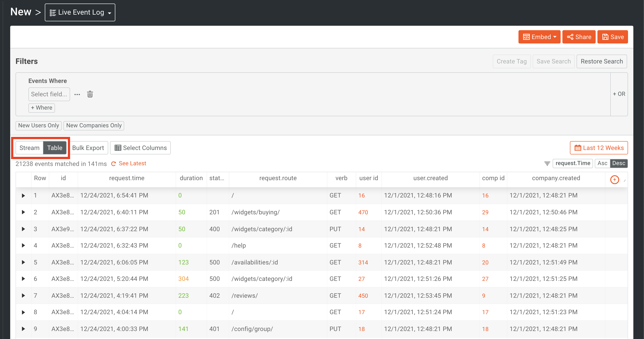Toggle the New Users Only filter
Image resolution: width=644 pixels, height=339 pixels.
[39, 125]
